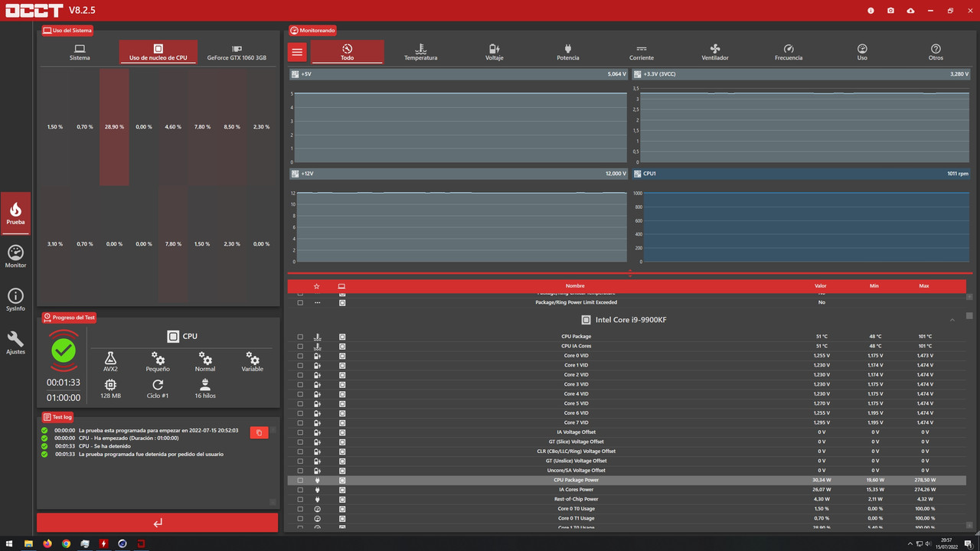The height and width of the screenshot is (551, 980).
Task: Switch to the GeForce GTX 1060 3GB tab
Action: (x=237, y=52)
